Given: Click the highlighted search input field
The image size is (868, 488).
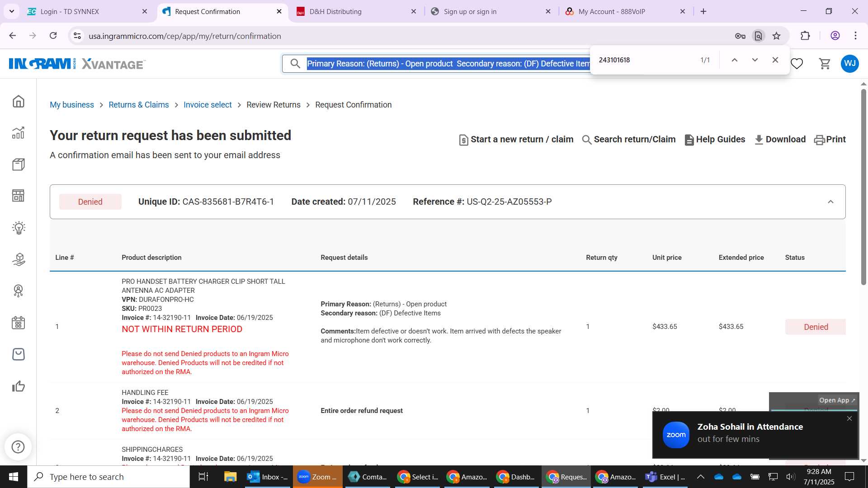Looking at the screenshot, I should tap(448, 64).
